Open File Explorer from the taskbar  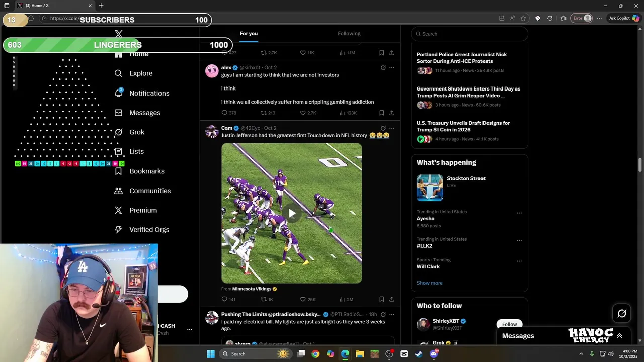click(x=360, y=354)
